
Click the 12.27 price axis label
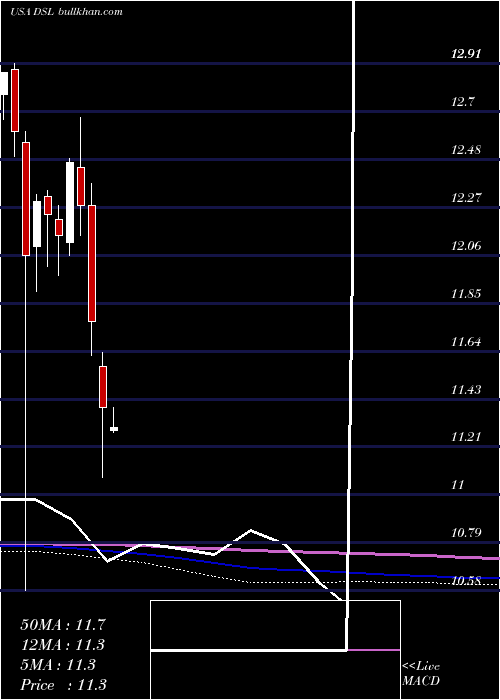(x=467, y=198)
